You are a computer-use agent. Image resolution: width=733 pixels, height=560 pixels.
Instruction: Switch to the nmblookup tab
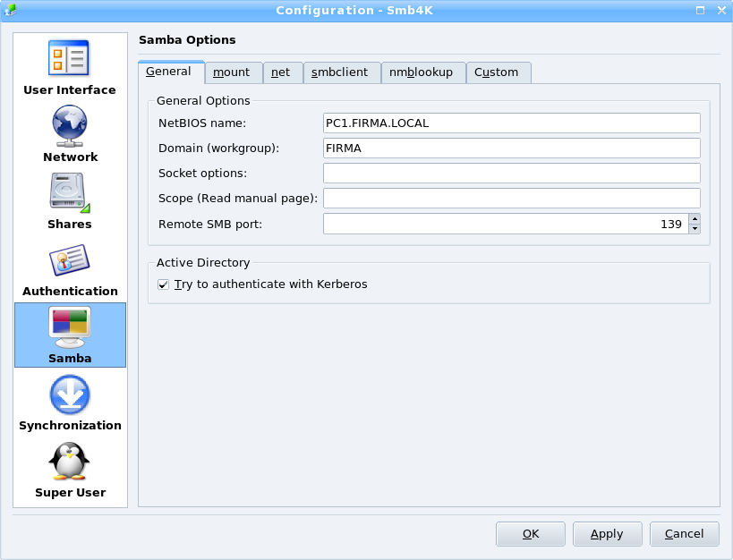423,72
